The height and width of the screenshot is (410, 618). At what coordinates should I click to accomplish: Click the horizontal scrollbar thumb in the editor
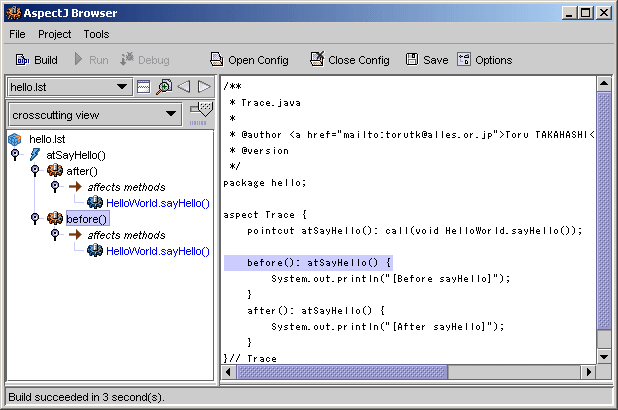pos(342,372)
